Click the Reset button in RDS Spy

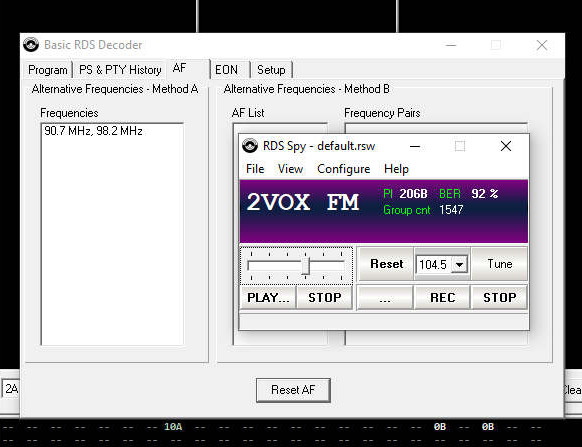386,264
